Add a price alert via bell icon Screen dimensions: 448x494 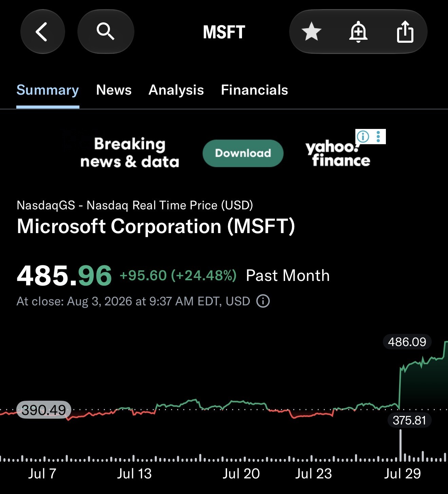point(358,32)
